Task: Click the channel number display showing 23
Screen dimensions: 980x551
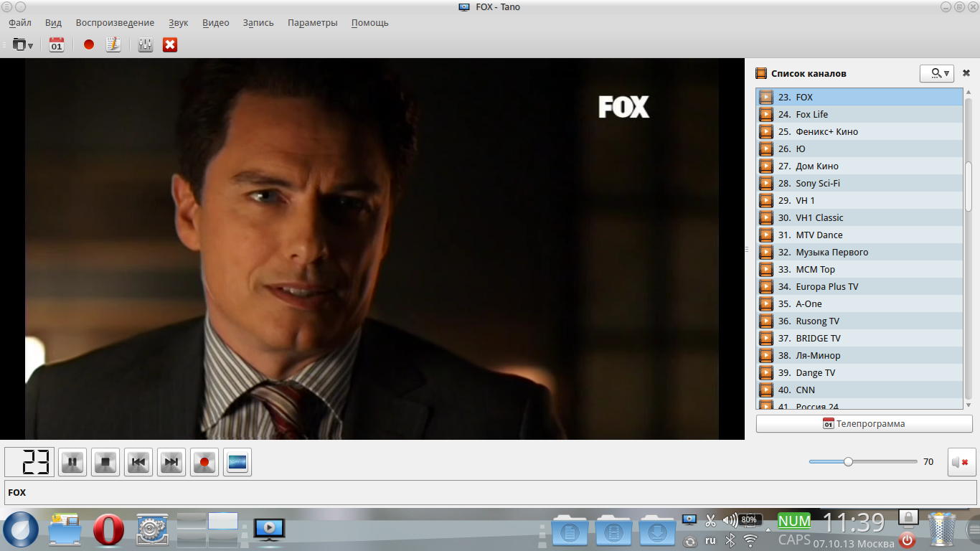Action: [x=29, y=462]
